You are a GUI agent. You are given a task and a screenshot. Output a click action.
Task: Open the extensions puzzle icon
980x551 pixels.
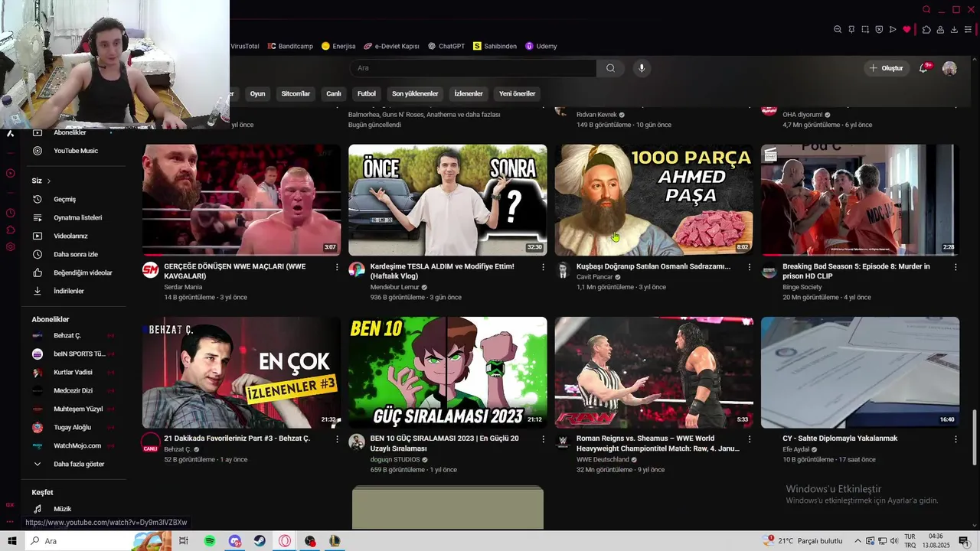pyautogui.click(x=926, y=29)
